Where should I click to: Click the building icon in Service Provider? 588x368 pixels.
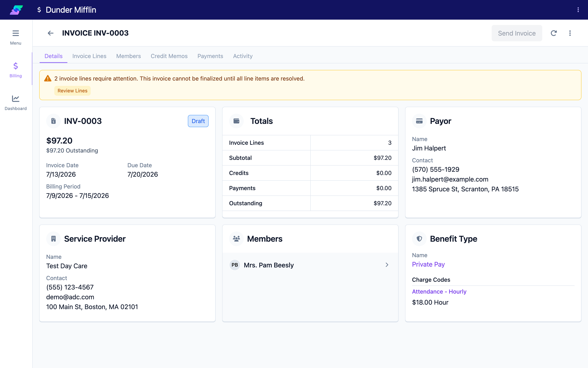point(53,239)
